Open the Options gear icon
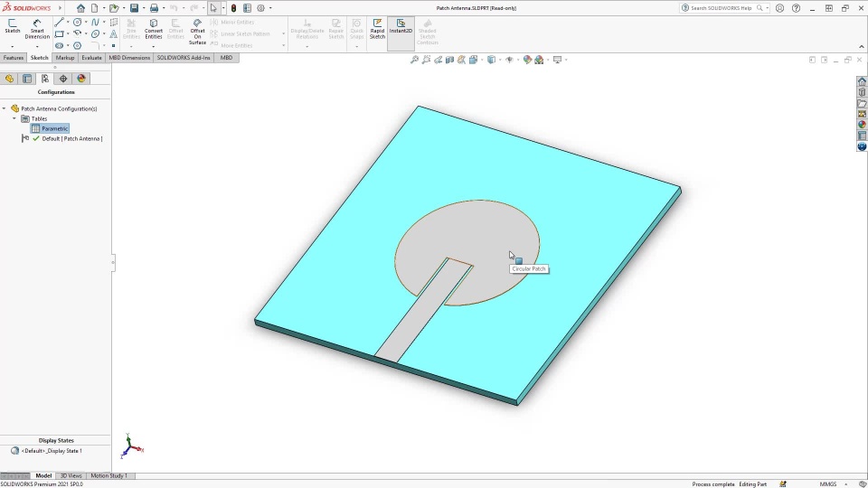868x488 pixels. (x=260, y=8)
